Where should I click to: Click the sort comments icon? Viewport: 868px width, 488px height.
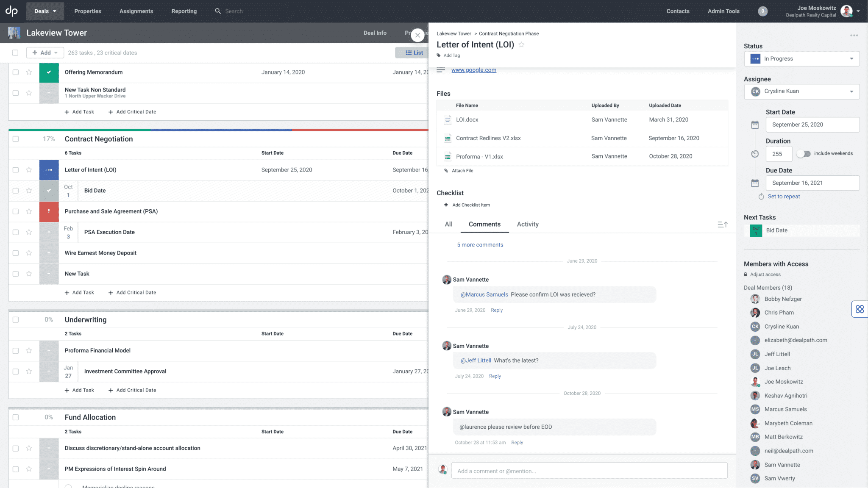[723, 225]
